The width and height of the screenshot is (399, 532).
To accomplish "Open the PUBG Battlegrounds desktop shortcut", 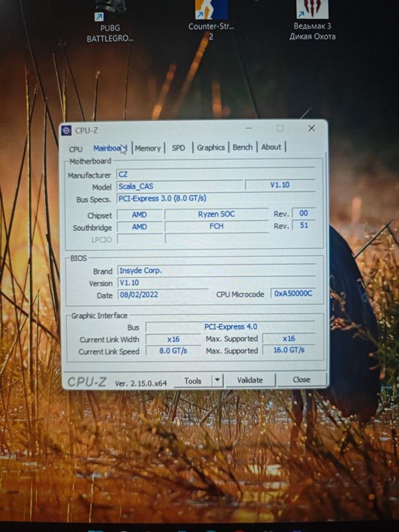I will tap(110, 21).
